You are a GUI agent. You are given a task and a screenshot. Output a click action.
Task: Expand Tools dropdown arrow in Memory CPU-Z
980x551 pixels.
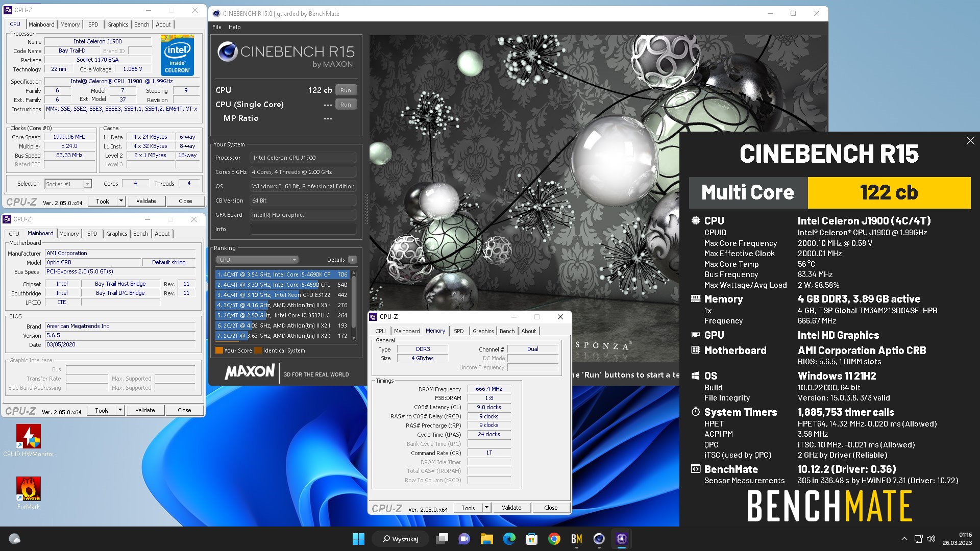tap(486, 508)
